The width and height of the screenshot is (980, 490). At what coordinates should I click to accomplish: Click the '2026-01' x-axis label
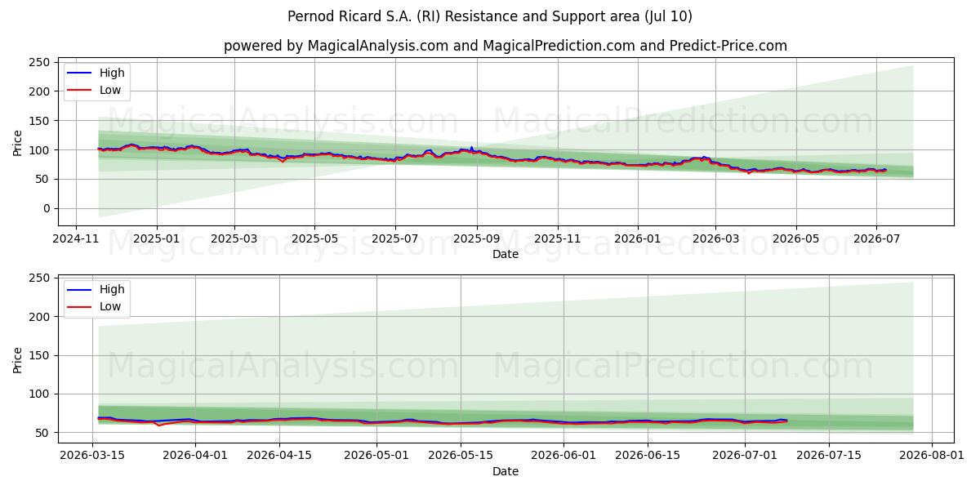click(637, 239)
